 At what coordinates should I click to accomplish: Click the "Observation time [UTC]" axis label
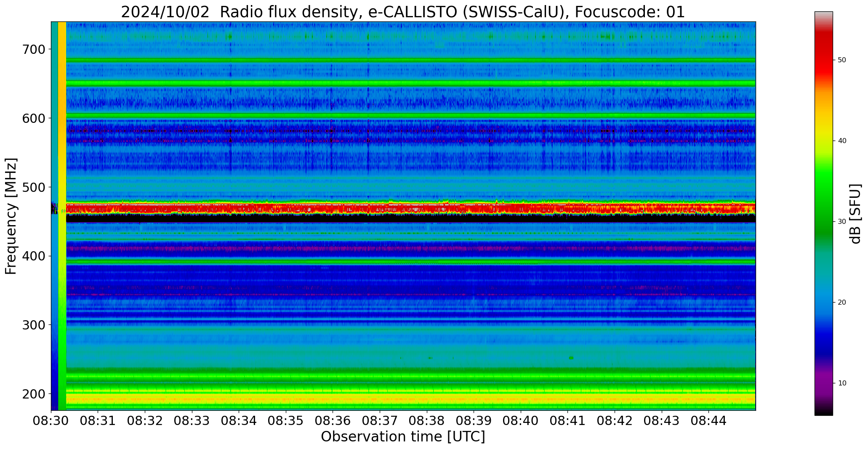[403, 437]
